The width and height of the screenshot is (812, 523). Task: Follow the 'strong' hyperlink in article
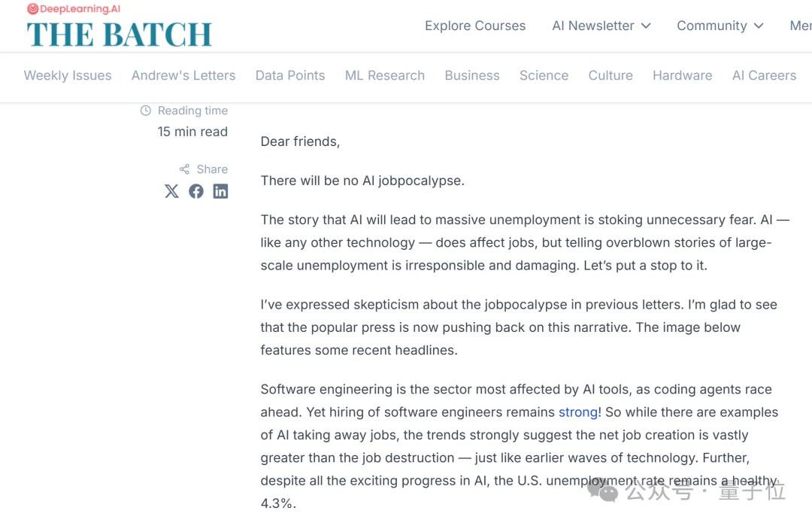[x=578, y=412]
